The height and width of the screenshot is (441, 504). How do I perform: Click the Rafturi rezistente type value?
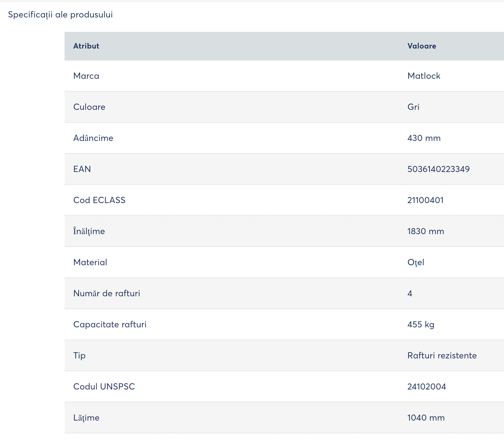pyautogui.click(x=442, y=355)
